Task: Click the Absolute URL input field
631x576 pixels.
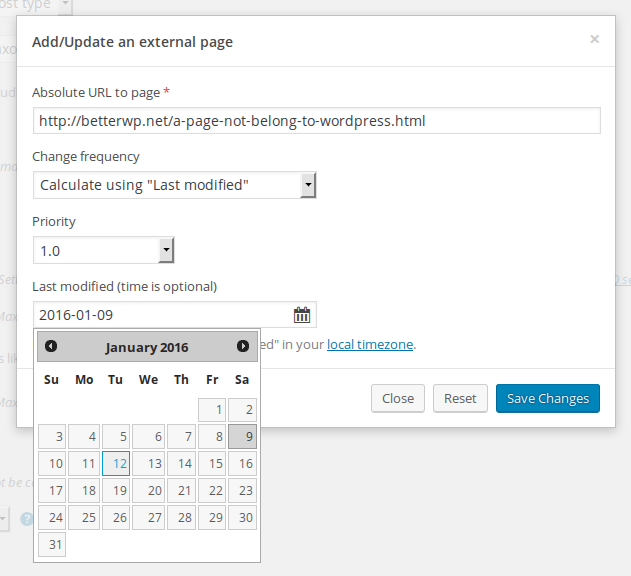Action: [x=317, y=121]
